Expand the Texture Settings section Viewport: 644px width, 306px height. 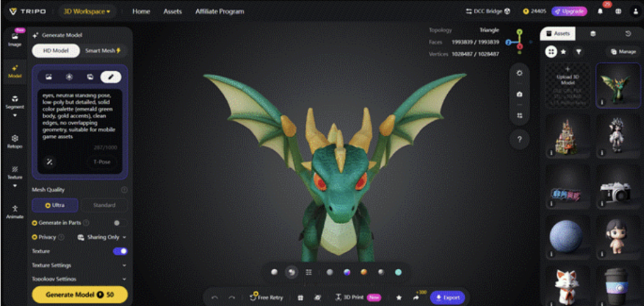(79, 265)
